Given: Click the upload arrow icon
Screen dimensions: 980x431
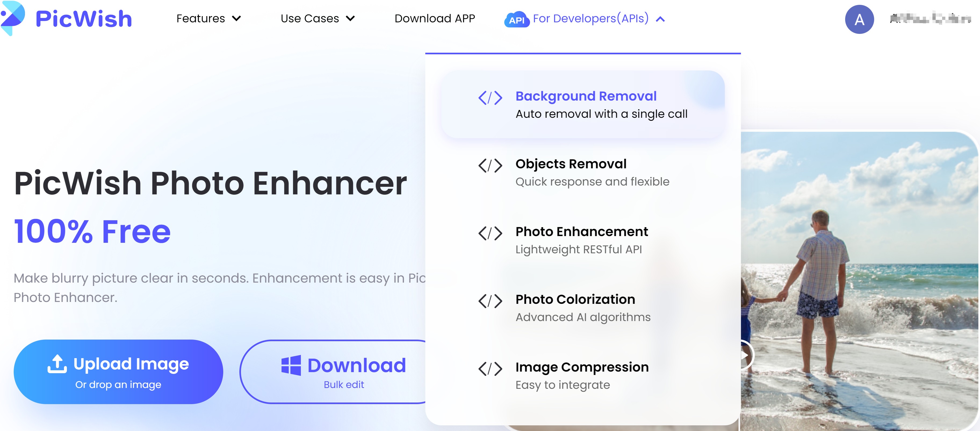Looking at the screenshot, I should coord(57,364).
